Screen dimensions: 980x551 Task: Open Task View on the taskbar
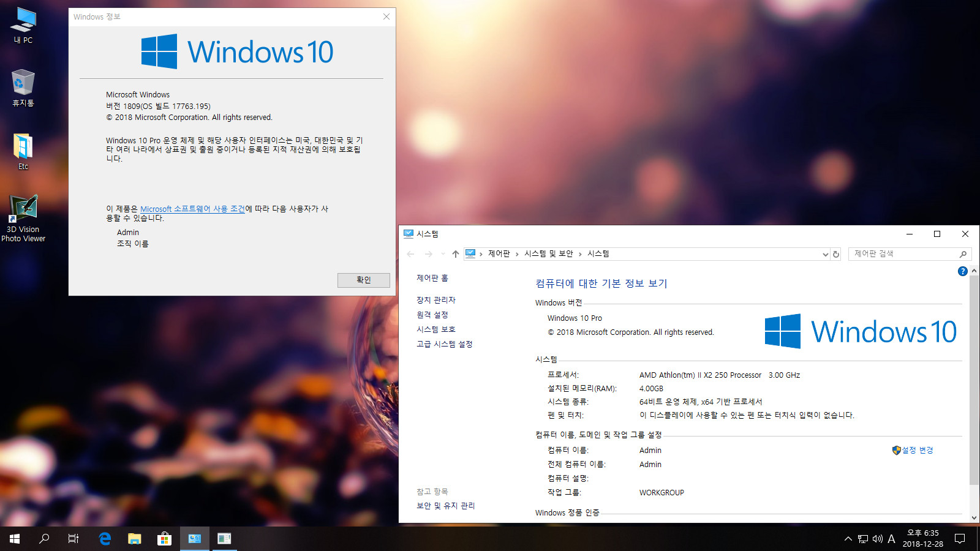(x=73, y=539)
